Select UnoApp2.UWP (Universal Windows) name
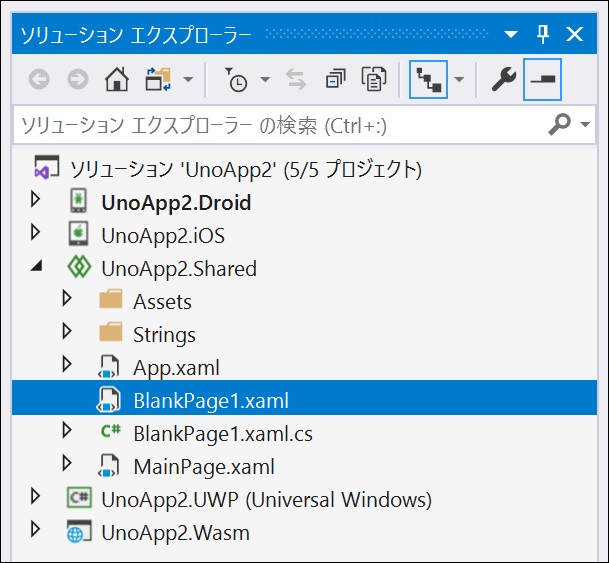The width and height of the screenshot is (609, 563). click(x=266, y=500)
